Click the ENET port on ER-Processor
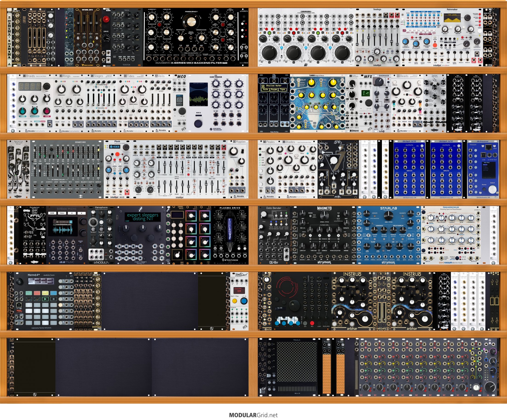507x420 pixels. pos(489,146)
